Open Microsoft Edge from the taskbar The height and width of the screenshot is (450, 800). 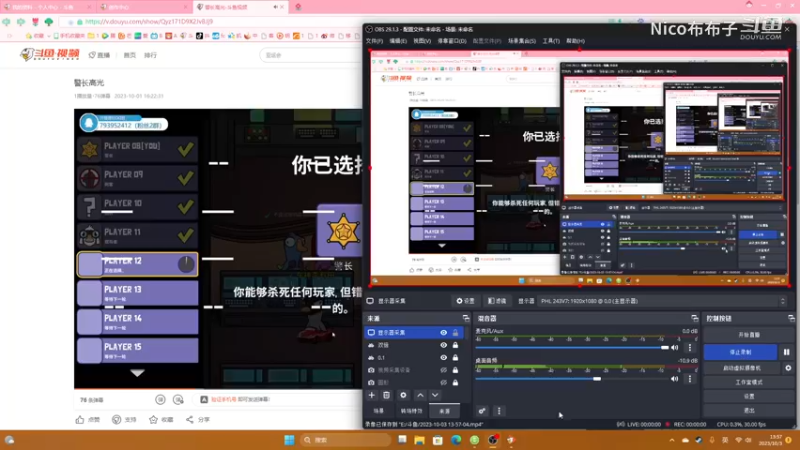456,440
